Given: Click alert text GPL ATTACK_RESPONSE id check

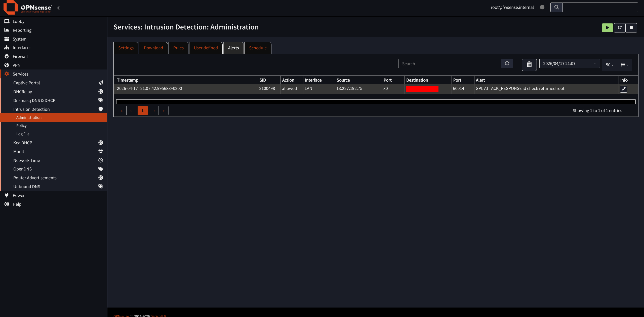Looking at the screenshot, I should click(520, 88).
